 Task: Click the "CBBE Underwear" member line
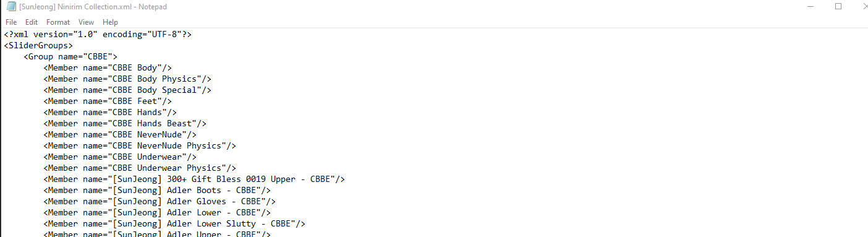point(120,157)
